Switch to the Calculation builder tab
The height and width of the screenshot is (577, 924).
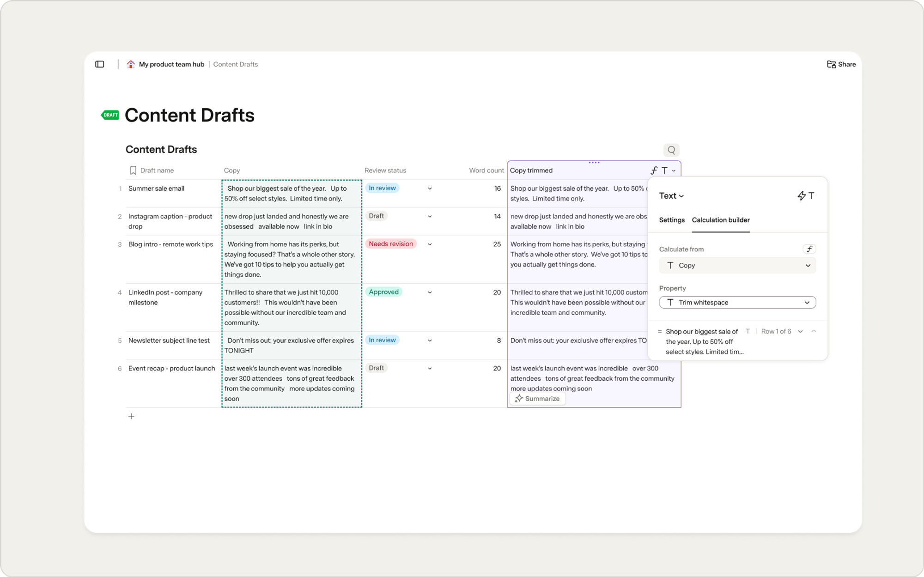pos(721,220)
